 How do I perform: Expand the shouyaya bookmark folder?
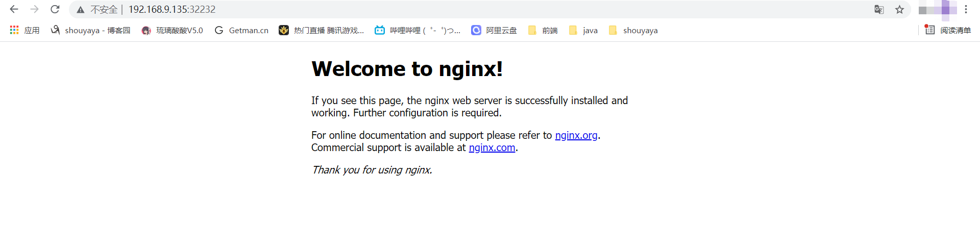pos(633,30)
